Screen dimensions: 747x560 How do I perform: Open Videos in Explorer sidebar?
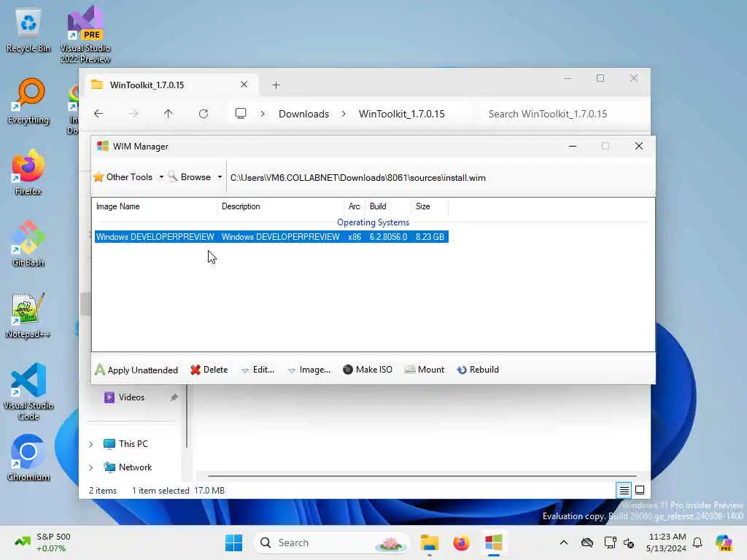click(x=131, y=397)
